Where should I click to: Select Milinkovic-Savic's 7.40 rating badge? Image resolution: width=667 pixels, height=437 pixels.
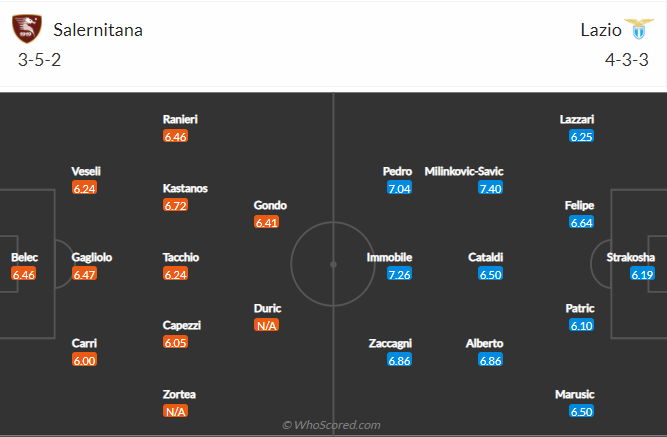click(490, 188)
